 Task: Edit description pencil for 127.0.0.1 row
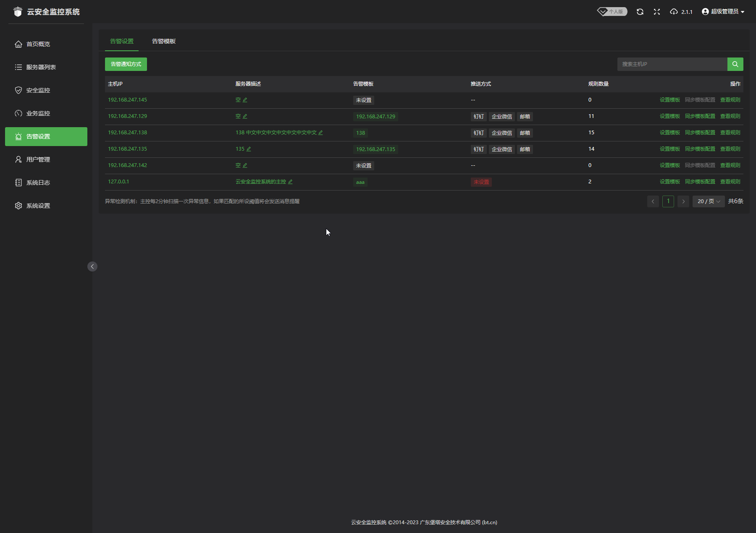[x=290, y=182]
